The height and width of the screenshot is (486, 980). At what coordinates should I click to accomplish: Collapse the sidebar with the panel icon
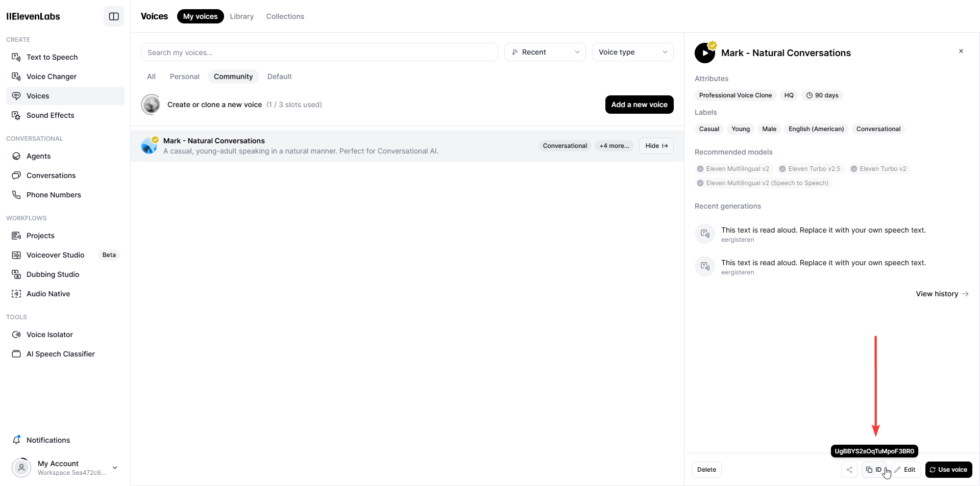(114, 16)
